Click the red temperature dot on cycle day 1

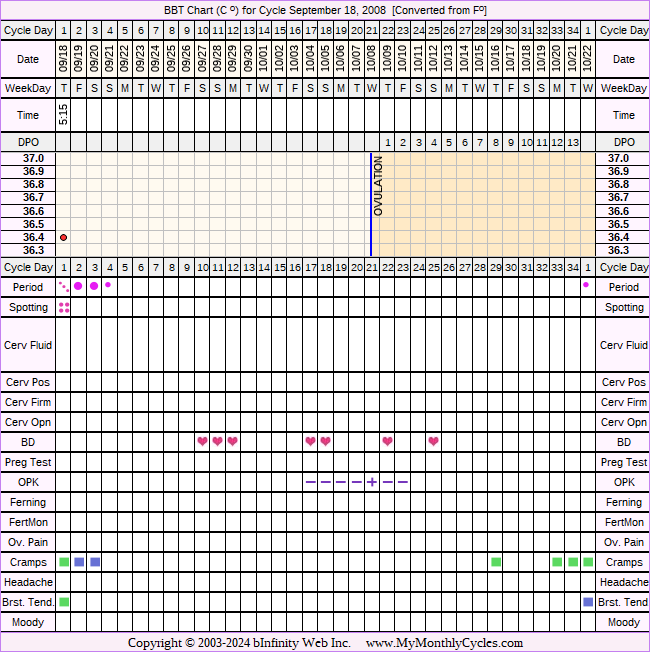coord(64,237)
